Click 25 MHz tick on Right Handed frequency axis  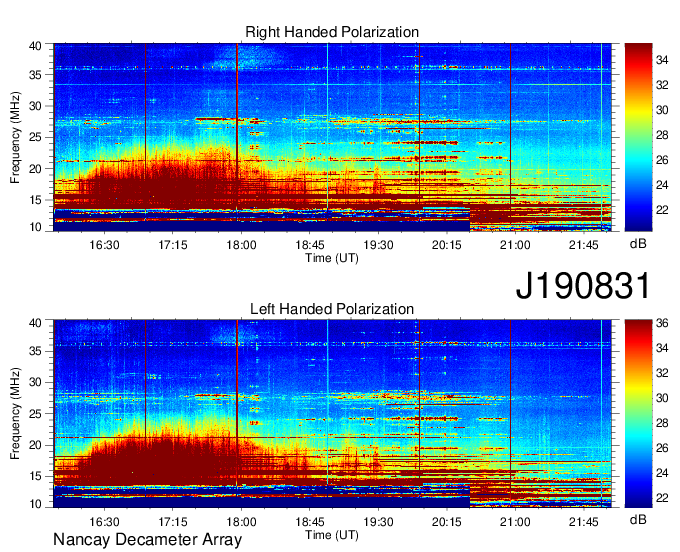(35, 137)
